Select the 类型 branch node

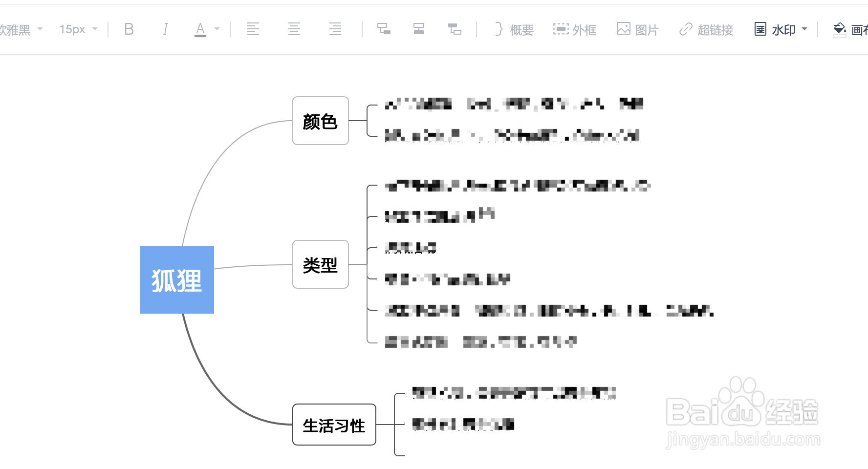pyautogui.click(x=320, y=264)
